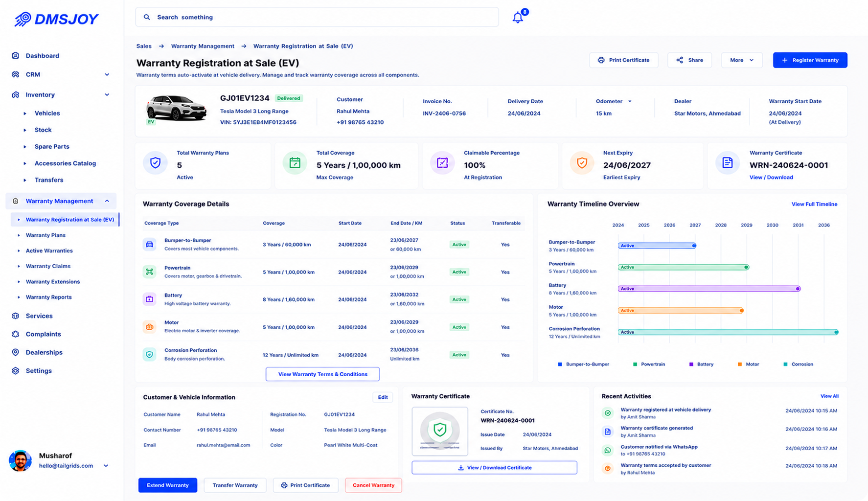Click the Warranty Management sidebar icon
The width and height of the screenshot is (868, 501).
coord(16,201)
